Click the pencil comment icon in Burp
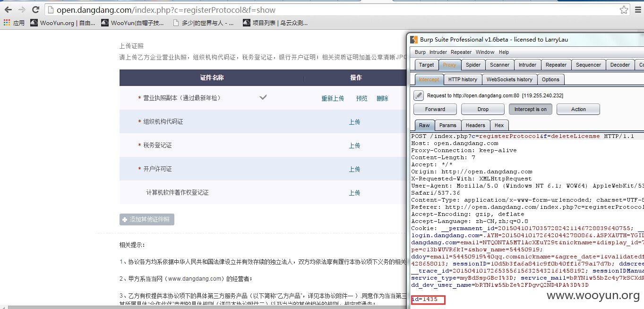The image size is (644, 309). pos(419,95)
